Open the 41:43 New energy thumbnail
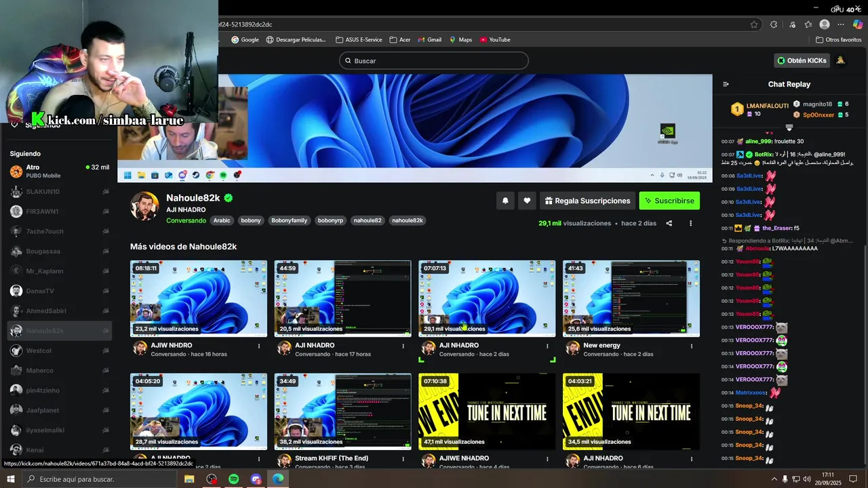The image size is (868, 488). pos(631,298)
